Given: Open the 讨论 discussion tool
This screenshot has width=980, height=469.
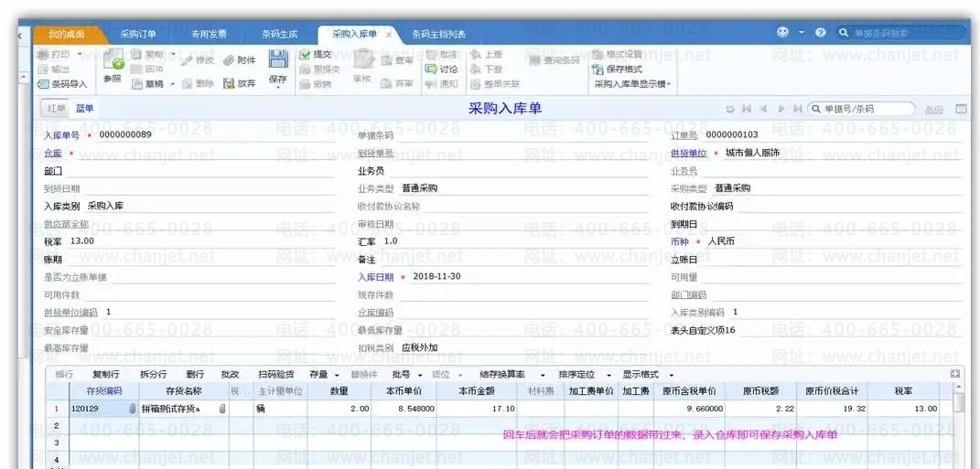Looking at the screenshot, I should coord(441,69).
